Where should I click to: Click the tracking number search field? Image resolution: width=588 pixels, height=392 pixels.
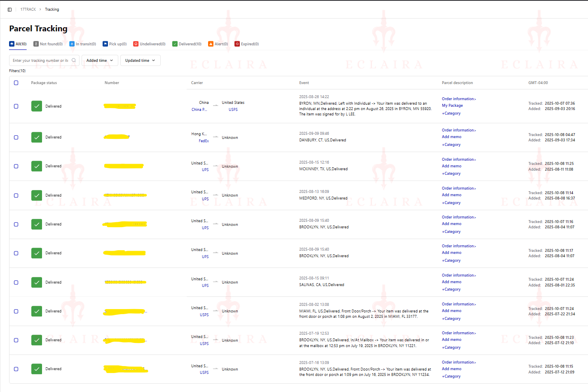[x=40, y=61]
